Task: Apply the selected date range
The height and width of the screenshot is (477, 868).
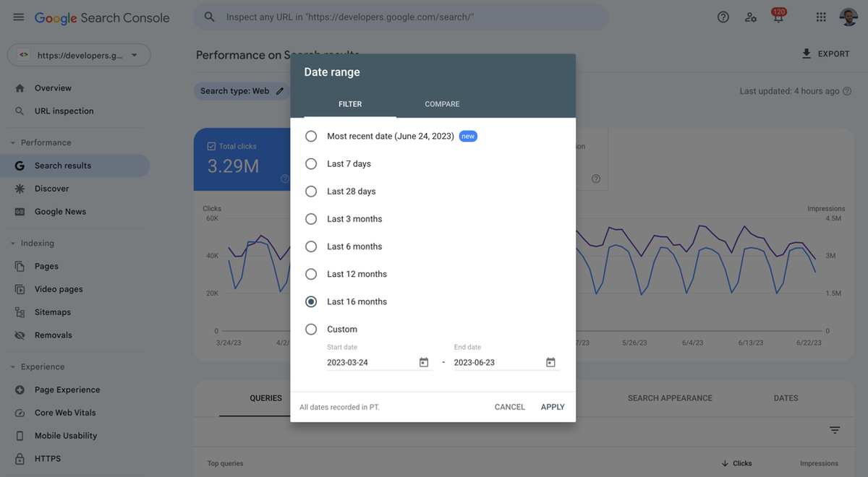Action: point(552,406)
